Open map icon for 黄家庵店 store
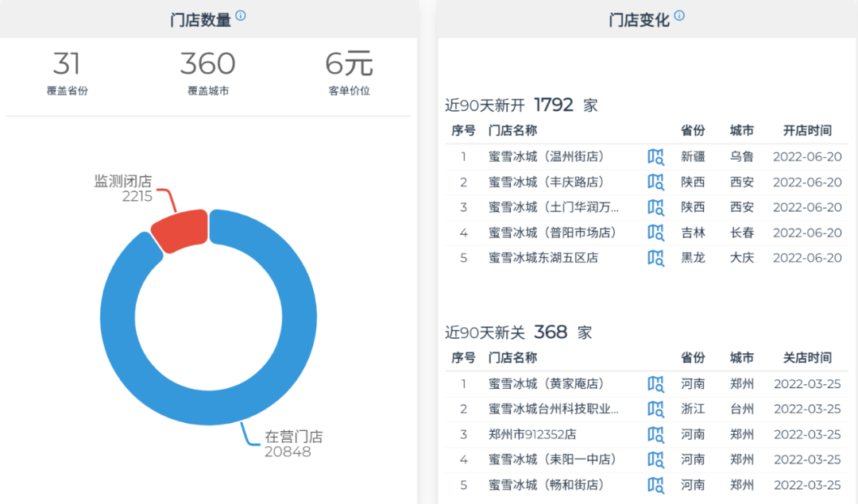 click(655, 384)
